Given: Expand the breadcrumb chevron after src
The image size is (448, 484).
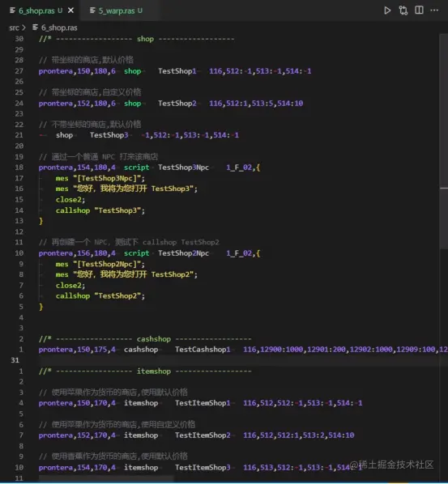Looking at the screenshot, I should pos(23,28).
